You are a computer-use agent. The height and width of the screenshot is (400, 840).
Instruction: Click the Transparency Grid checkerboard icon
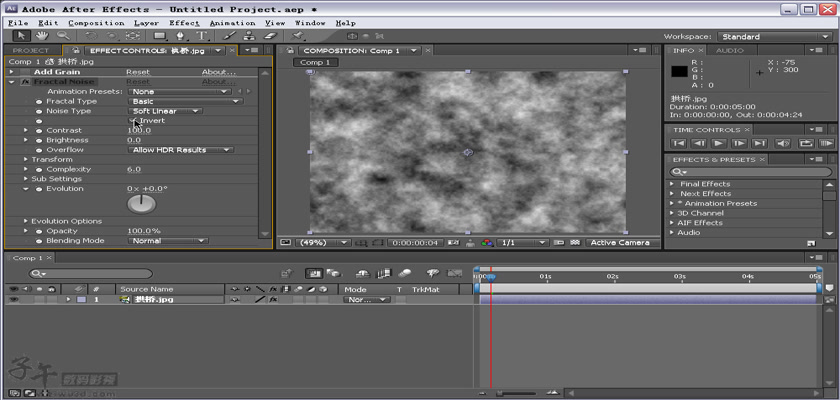[575, 243]
